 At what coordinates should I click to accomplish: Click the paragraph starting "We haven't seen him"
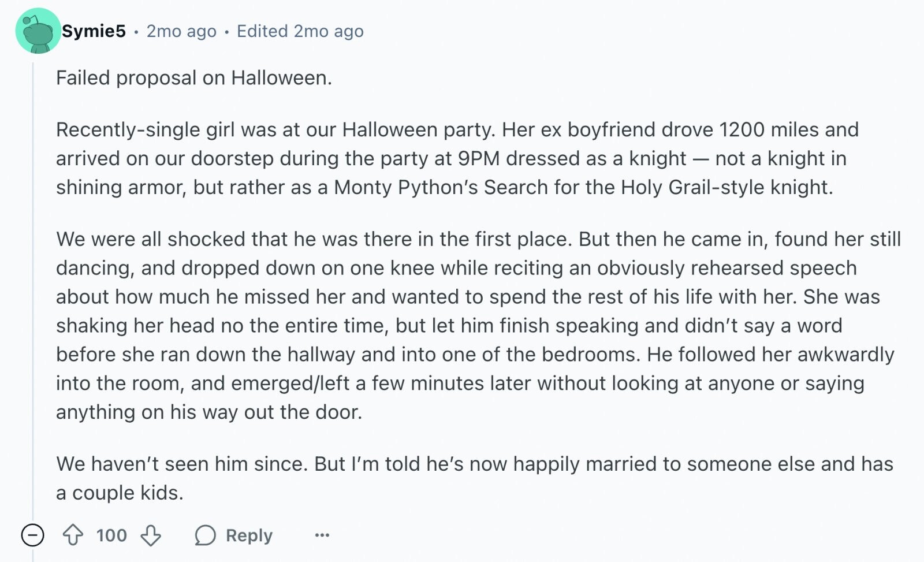(475, 478)
